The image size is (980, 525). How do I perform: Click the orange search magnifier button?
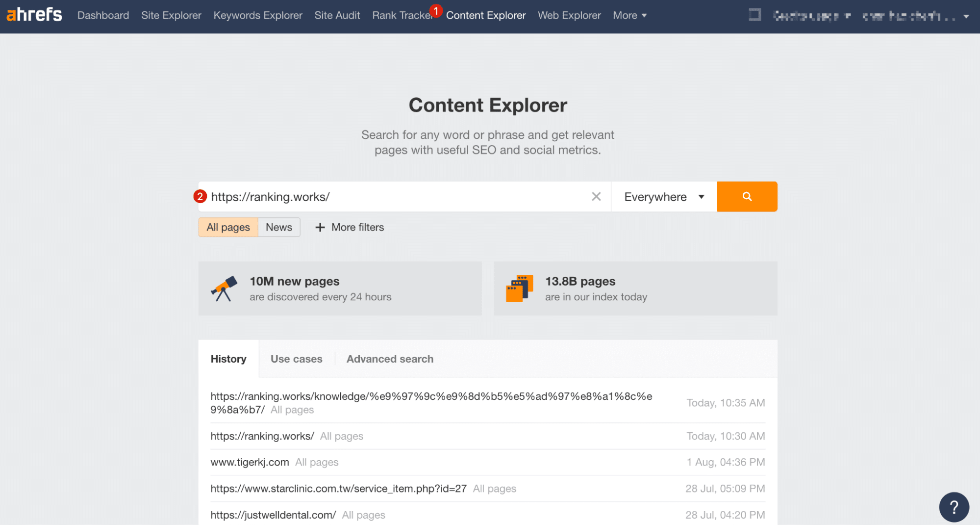pos(747,197)
